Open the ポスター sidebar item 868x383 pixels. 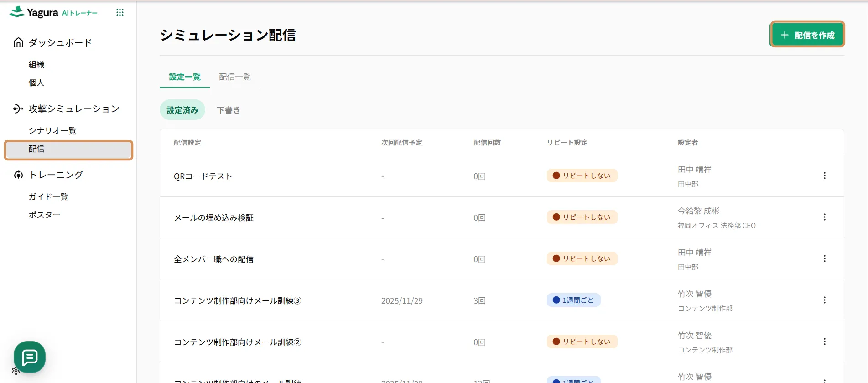click(44, 215)
